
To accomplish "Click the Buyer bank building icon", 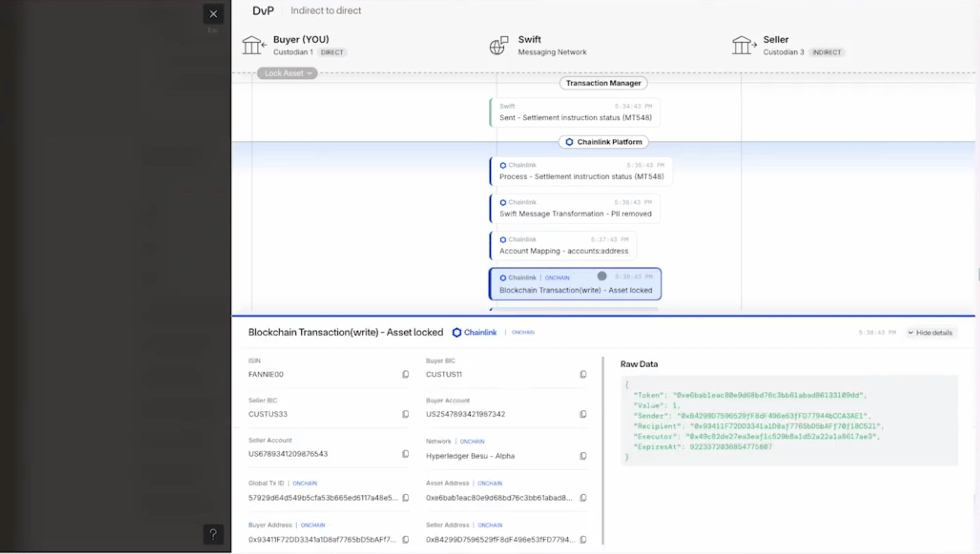I will (x=254, y=45).
